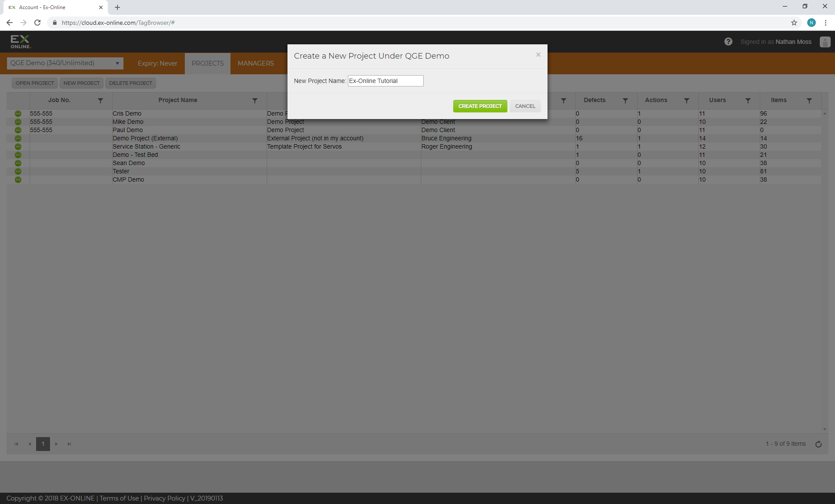Click the Project Name column filter icon
This screenshot has width=835, height=504.
pyautogui.click(x=255, y=100)
